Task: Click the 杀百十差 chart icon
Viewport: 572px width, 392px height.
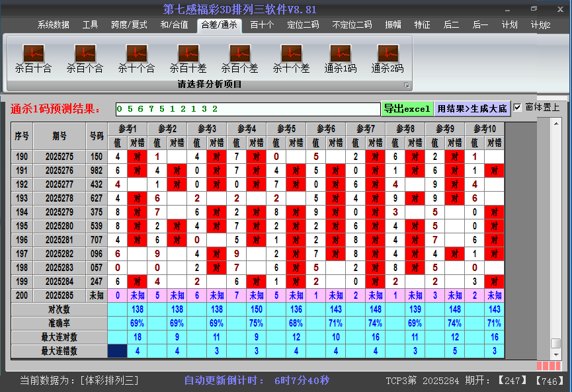Action: (188, 54)
